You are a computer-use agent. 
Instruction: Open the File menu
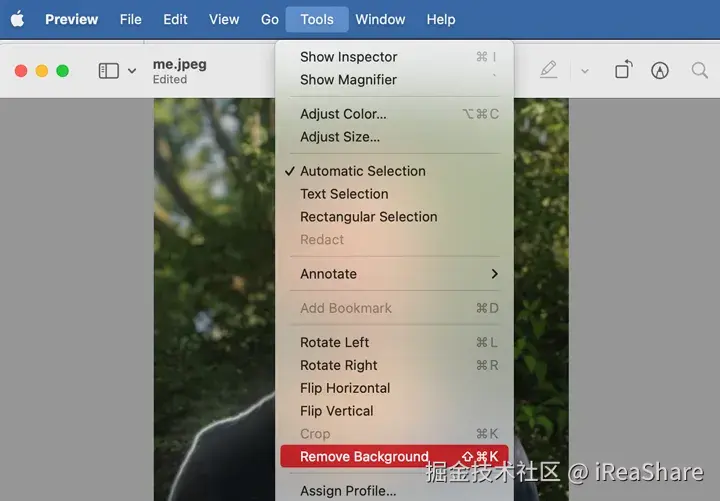pyautogui.click(x=130, y=19)
